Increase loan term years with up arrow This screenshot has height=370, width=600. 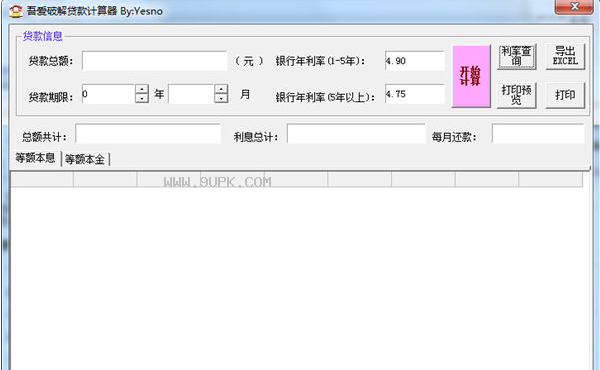coord(142,89)
